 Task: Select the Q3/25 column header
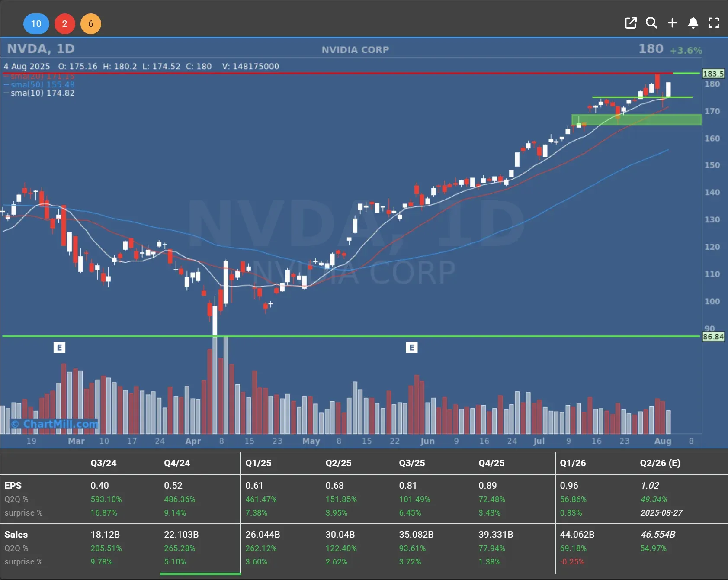[412, 463]
